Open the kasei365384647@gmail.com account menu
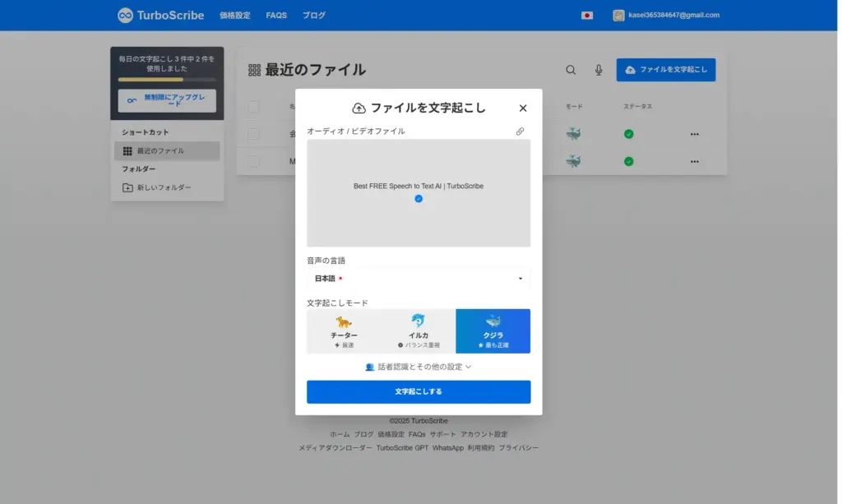Screen dimensions: 842x504 click(x=666, y=15)
